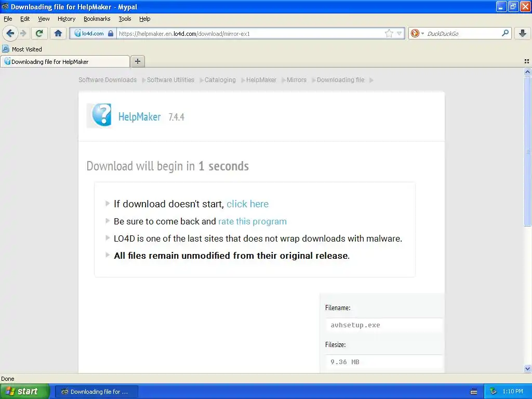Screen dimensions: 532x399
Task: Click the vertical scrollbar thumb
Action: (527, 151)
